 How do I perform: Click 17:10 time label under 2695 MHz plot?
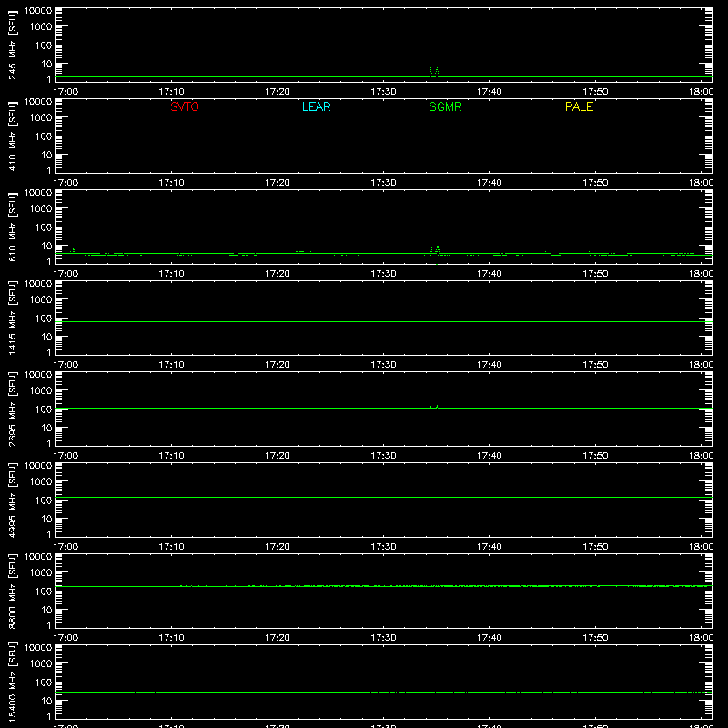click(x=172, y=456)
